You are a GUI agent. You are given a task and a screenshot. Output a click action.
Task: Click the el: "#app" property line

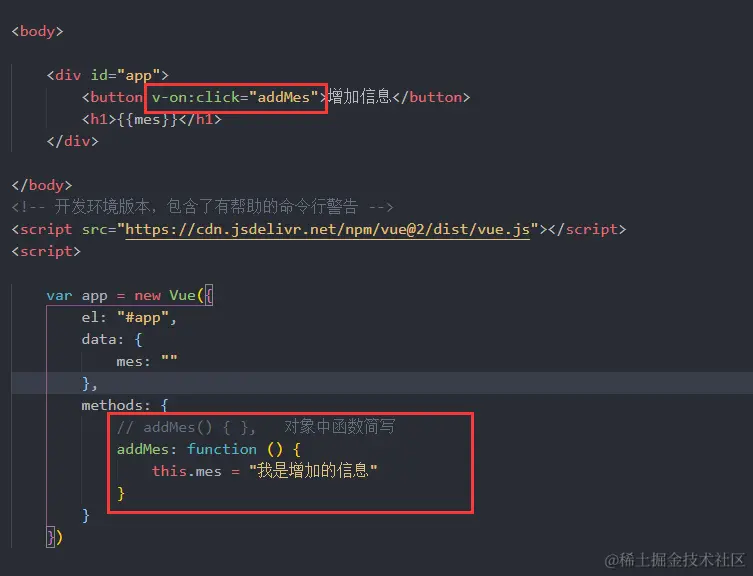[x=129, y=318]
